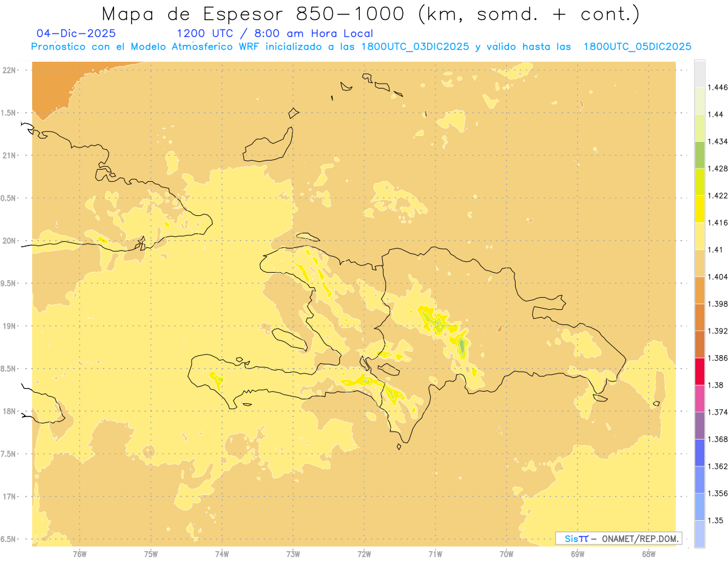This screenshot has width=728, height=562.
Task: Click the longitude label '74W'
Action: click(x=222, y=554)
